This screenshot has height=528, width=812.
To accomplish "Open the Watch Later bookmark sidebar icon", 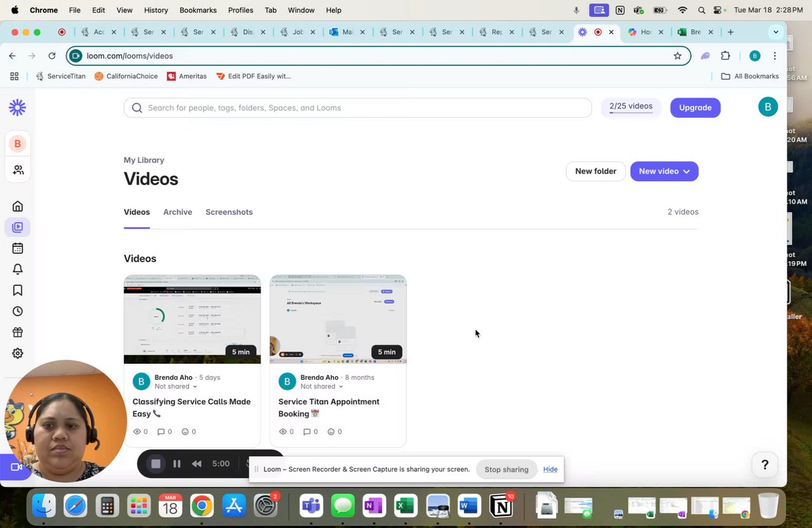I will [18, 290].
